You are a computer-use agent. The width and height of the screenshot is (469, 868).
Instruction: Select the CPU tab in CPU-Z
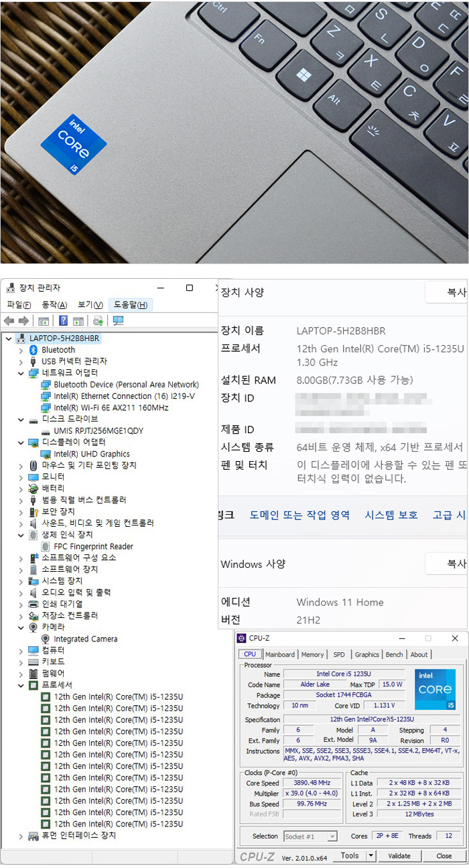[x=250, y=654]
